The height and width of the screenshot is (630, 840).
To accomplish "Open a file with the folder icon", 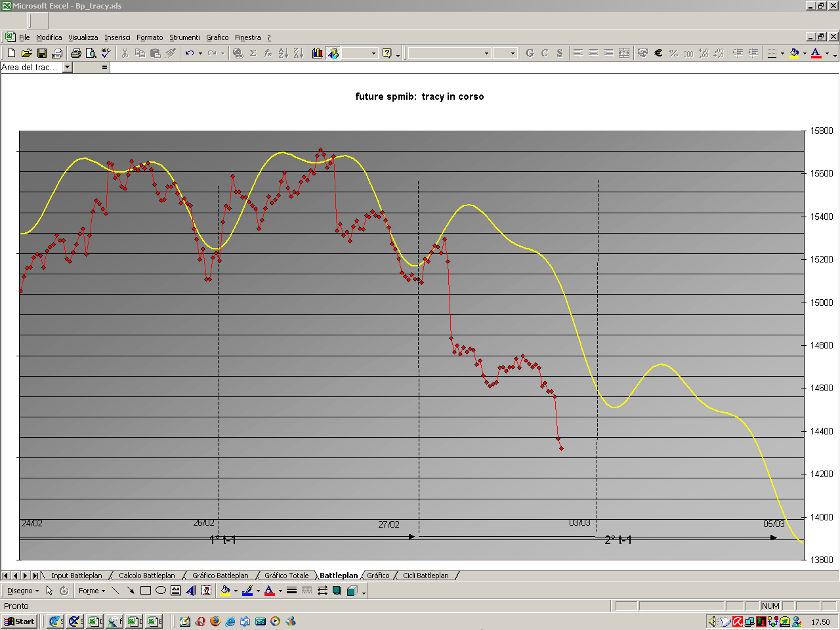I will pyautogui.click(x=26, y=53).
